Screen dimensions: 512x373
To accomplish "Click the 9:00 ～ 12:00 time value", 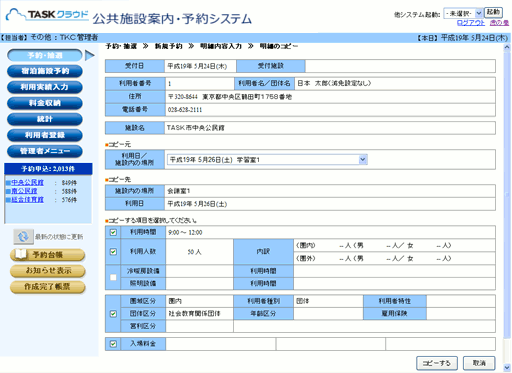I will (x=185, y=232).
